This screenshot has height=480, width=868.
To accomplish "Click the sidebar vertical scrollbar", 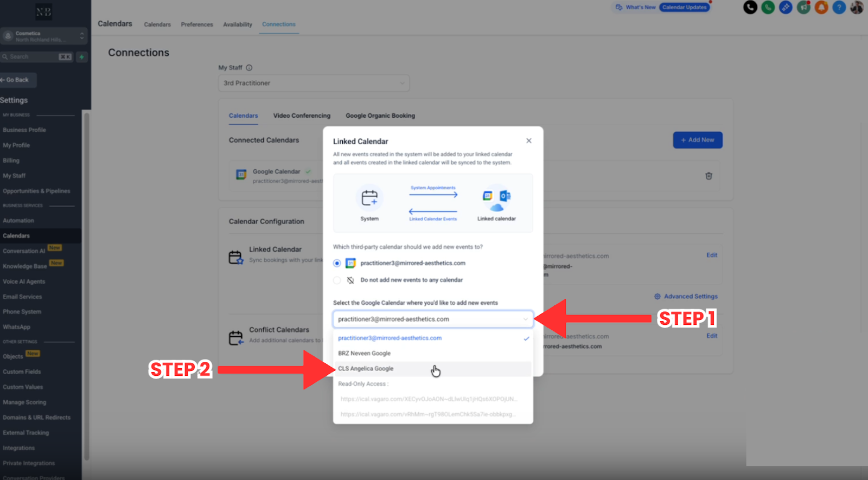I will [86, 286].
